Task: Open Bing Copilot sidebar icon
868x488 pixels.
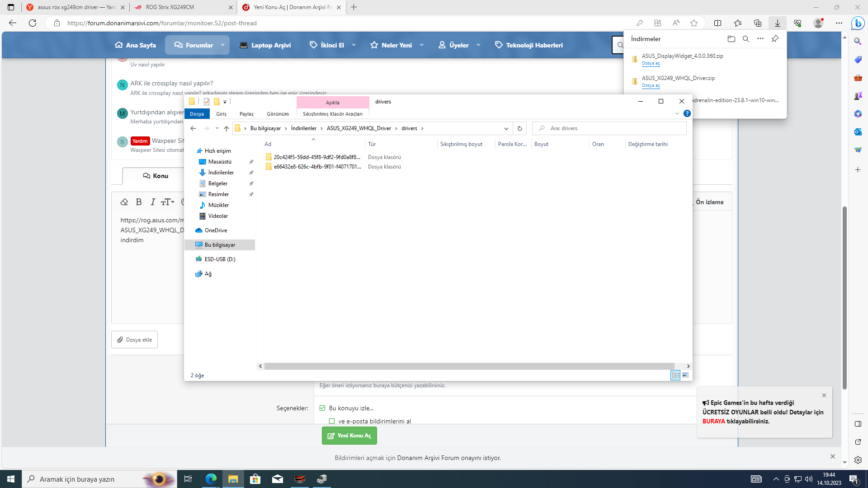Action: coord(857,23)
